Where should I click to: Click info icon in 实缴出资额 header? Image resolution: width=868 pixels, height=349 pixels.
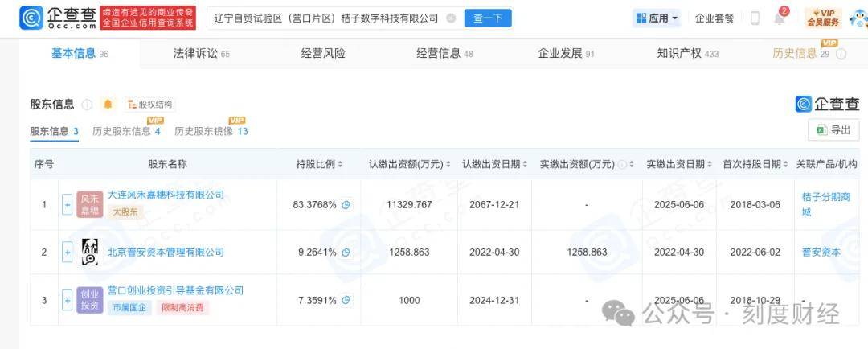622,165
